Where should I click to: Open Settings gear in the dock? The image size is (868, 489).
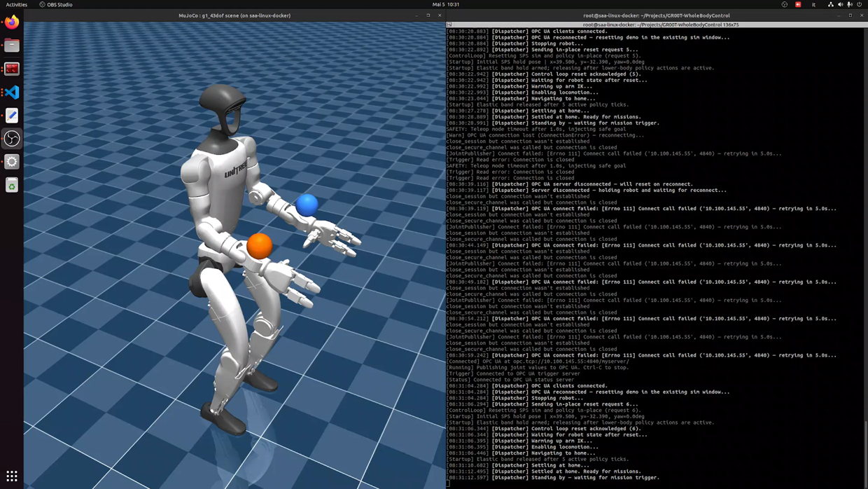(x=12, y=162)
